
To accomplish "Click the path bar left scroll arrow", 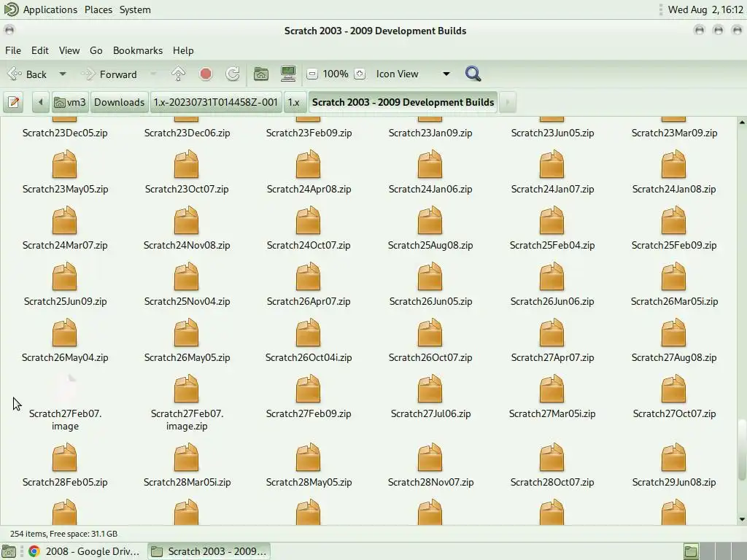I will (41, 102).
